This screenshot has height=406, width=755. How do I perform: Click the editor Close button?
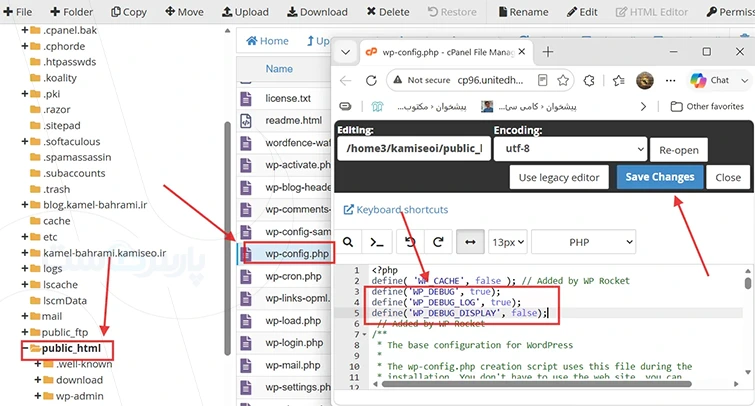tap(728, 177)
